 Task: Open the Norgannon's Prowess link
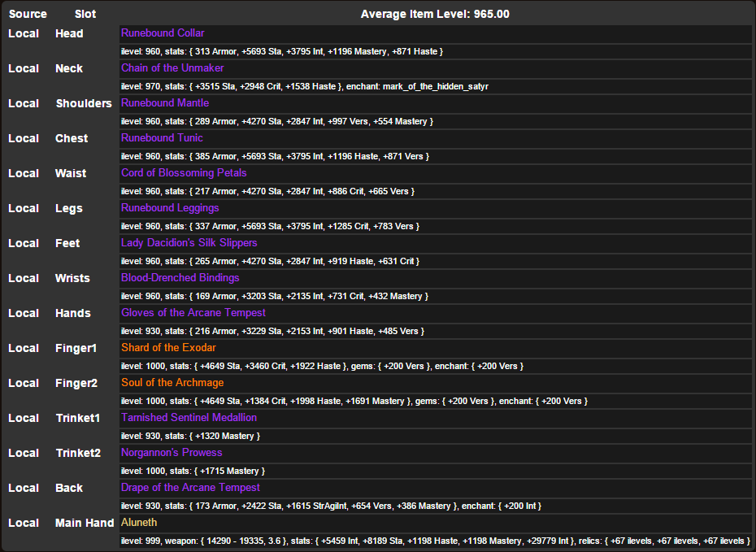pyautogui.click(x=172, y=453)
